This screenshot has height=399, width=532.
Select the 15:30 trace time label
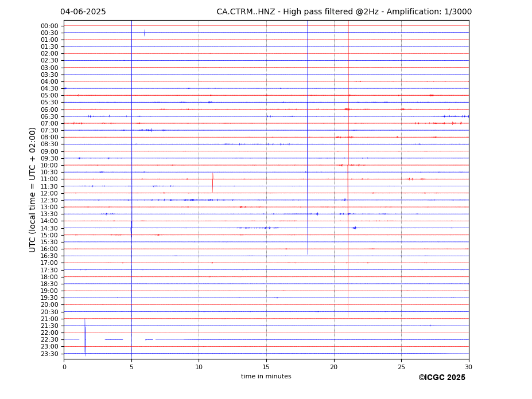[49, 242]
